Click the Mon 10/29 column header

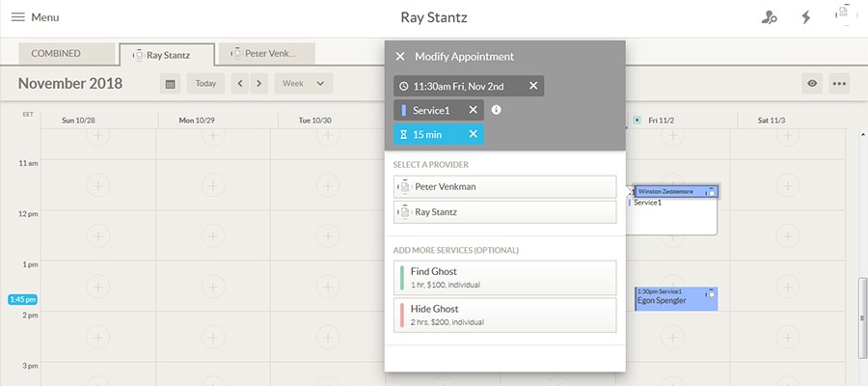coord(197,121)
